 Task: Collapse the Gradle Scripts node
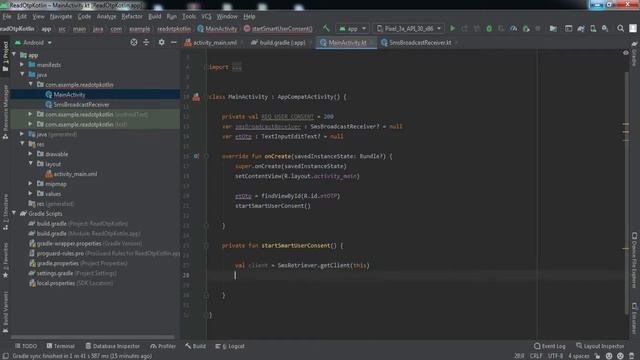[x=14, y=213]
